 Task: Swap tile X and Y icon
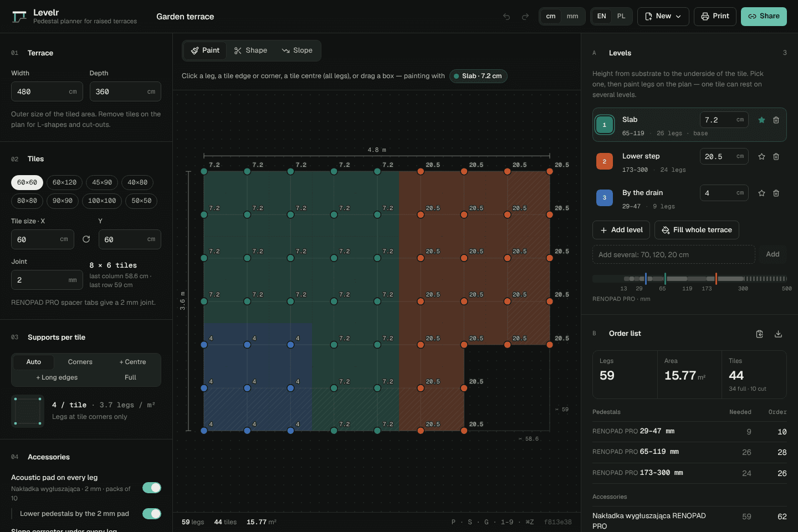86,239
